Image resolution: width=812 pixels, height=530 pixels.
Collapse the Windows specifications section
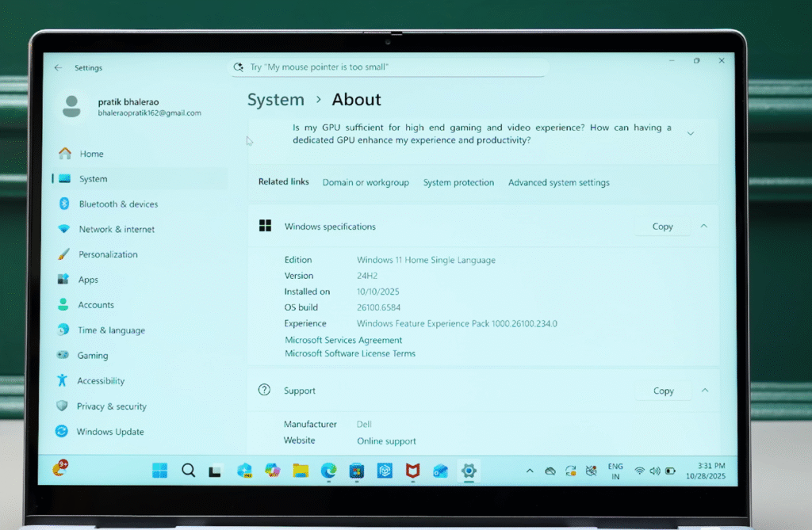click(x=703, y=227)
